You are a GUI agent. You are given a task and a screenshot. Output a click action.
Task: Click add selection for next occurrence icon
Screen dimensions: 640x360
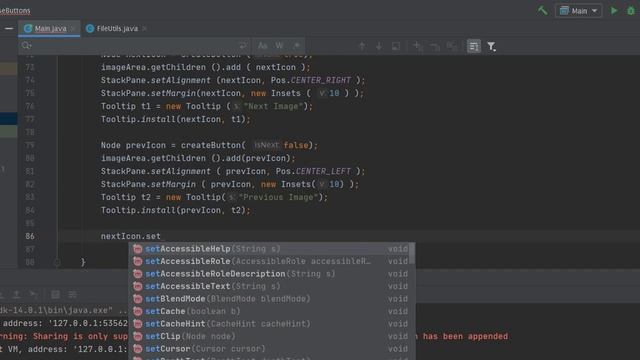coord(418,46)
